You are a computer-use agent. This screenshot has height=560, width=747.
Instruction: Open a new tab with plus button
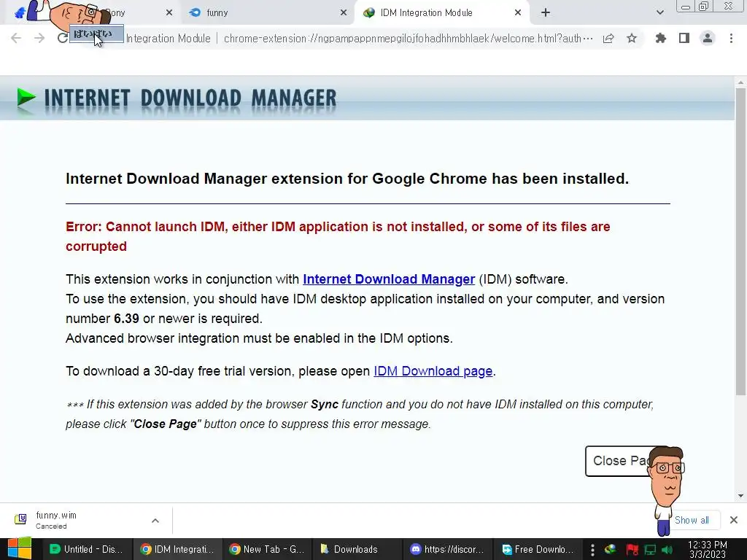[x=546, y=12]
